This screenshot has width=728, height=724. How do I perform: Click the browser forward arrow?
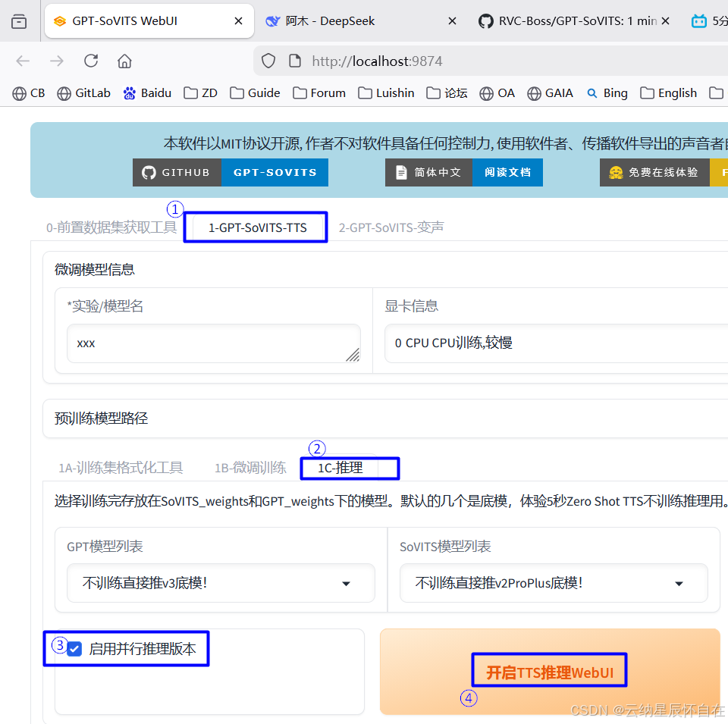point(57,61)
